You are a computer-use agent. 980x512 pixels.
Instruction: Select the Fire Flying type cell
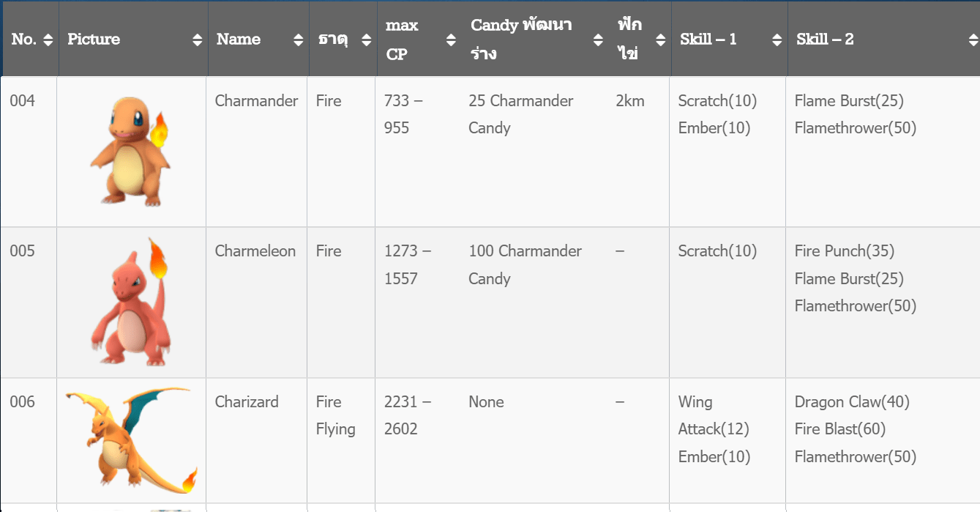point(336,415)
